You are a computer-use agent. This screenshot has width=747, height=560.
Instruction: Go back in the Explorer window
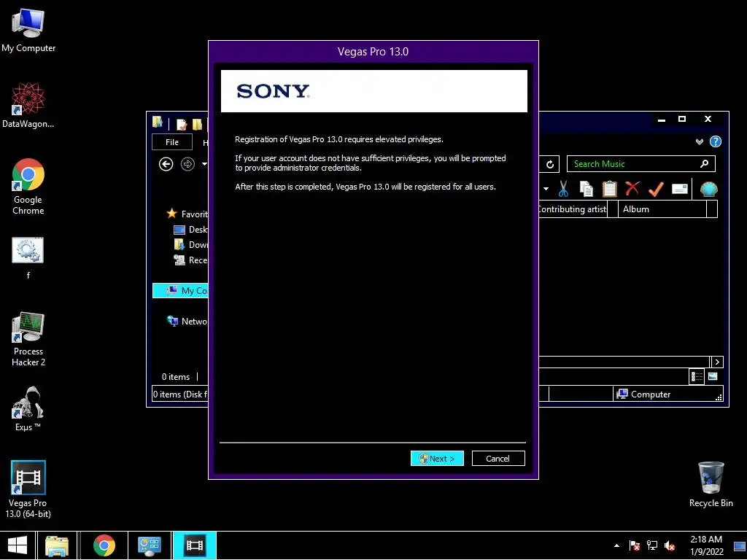click(166, 164)
